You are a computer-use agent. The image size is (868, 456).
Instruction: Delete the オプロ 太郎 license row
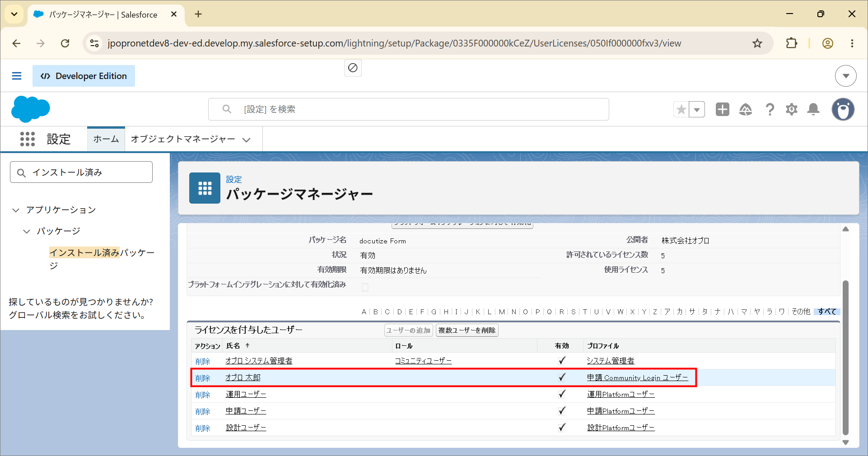[x=203, y=378]
